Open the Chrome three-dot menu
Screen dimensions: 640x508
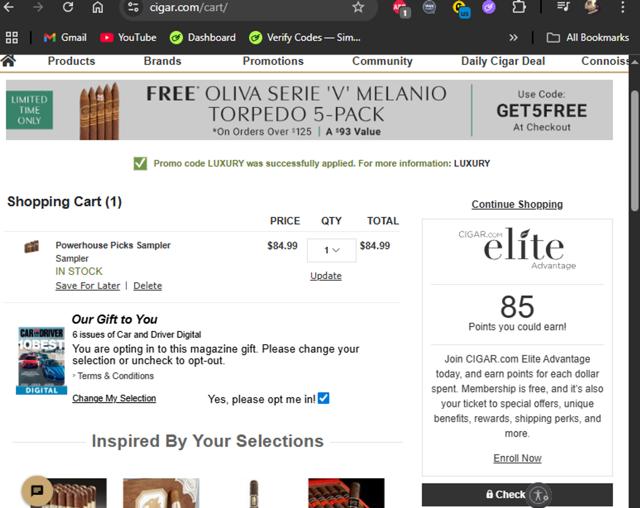tap(622, 7)
